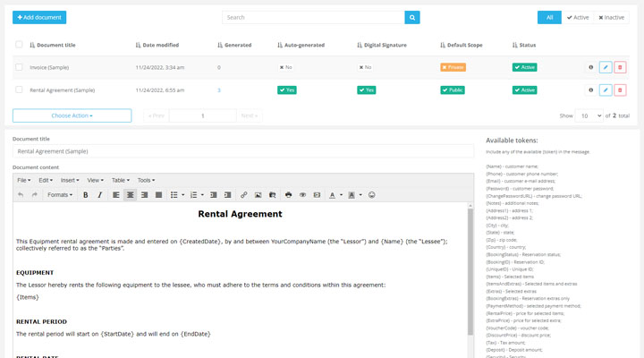Viewport: 644px width, 358px height.
Task: Expand text color picker arrow
Action: click(x=341, y=195)
